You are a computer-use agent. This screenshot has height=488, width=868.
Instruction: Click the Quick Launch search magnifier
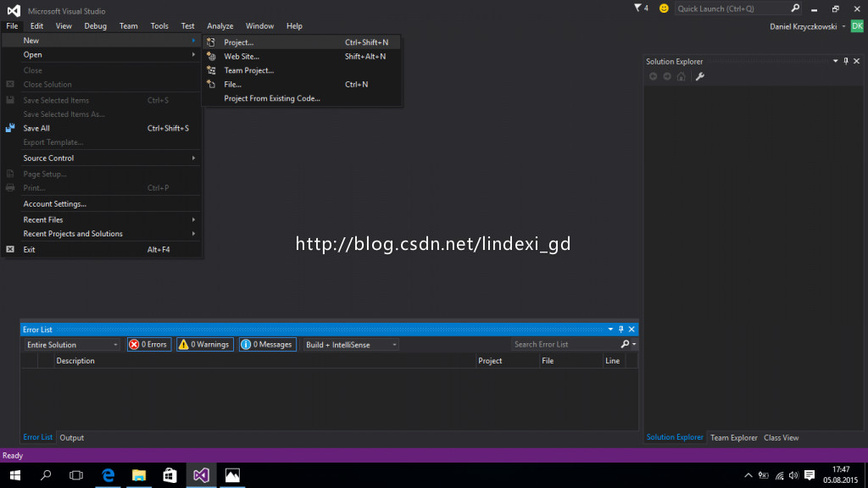click(795, 8)
